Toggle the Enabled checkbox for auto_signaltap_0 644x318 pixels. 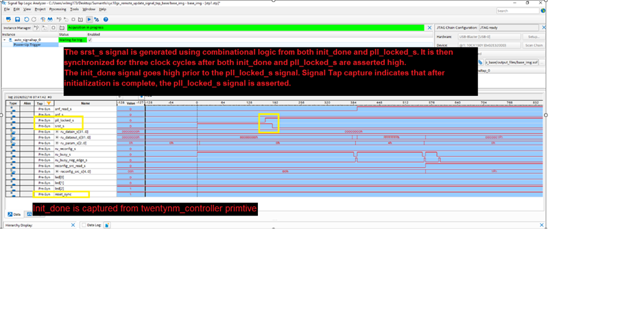pyautogui.click(x=90, y=40)
